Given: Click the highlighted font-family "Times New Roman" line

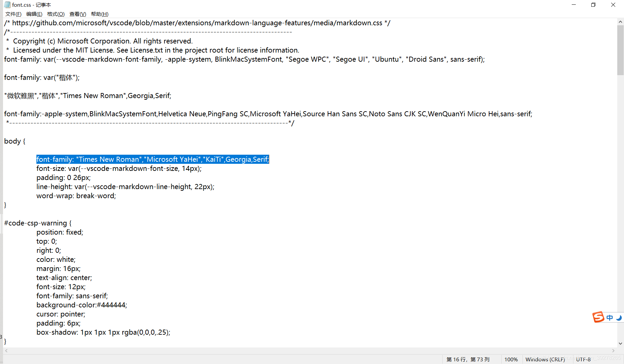Looking at the screenshot, I should (153, 159).
